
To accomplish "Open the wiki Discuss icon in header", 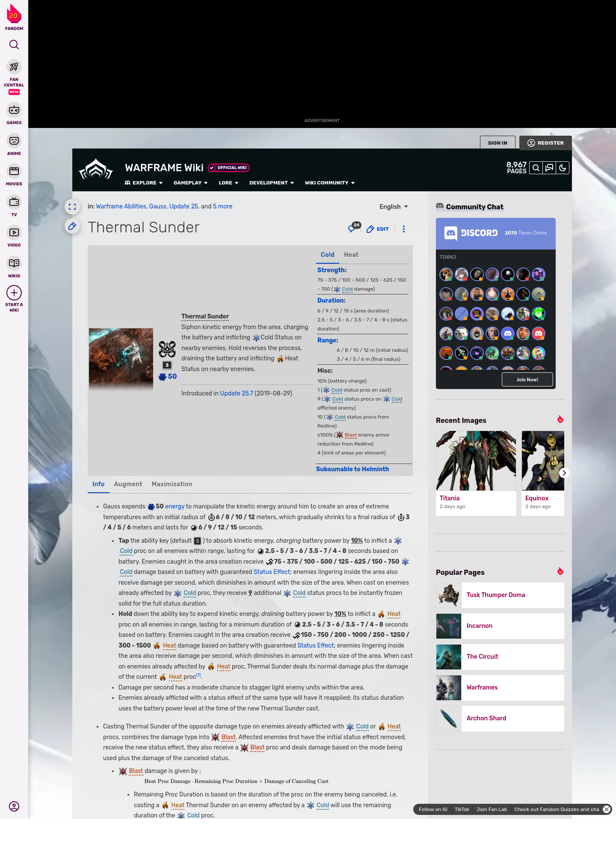I will tap(549, 168).
